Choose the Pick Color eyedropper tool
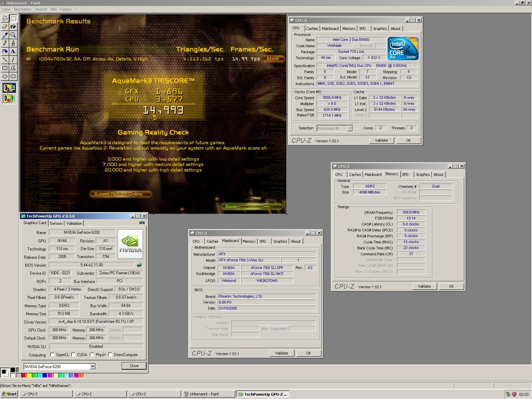The width and height of the screenshot is (532, 399). pos(5,35)
